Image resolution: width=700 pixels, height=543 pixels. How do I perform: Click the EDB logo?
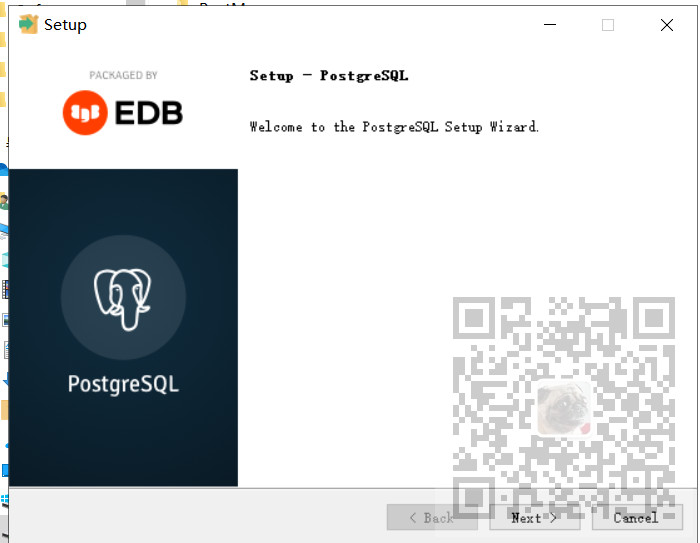coord(123,113)
